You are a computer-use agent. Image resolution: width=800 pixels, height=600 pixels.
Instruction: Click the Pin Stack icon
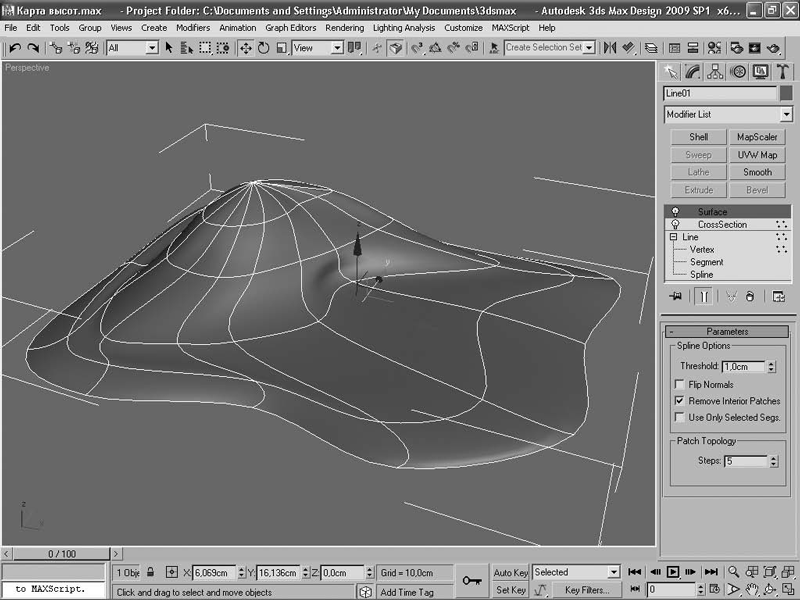675,296
